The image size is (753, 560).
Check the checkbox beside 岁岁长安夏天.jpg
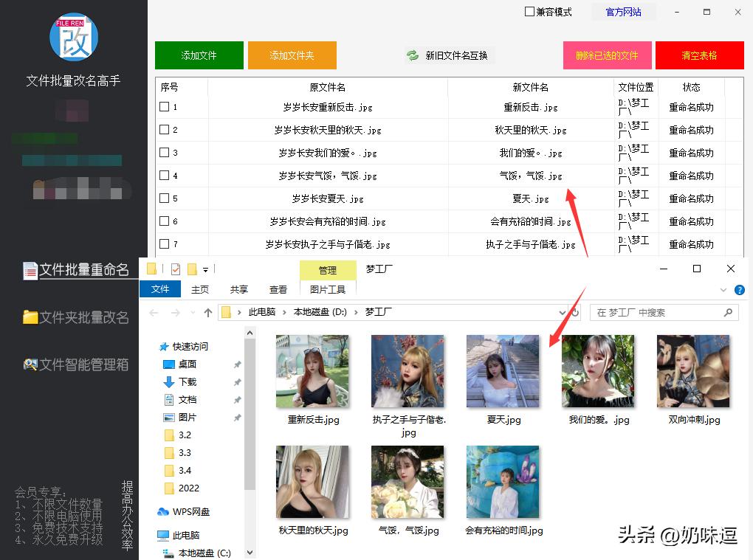point(164,198)
